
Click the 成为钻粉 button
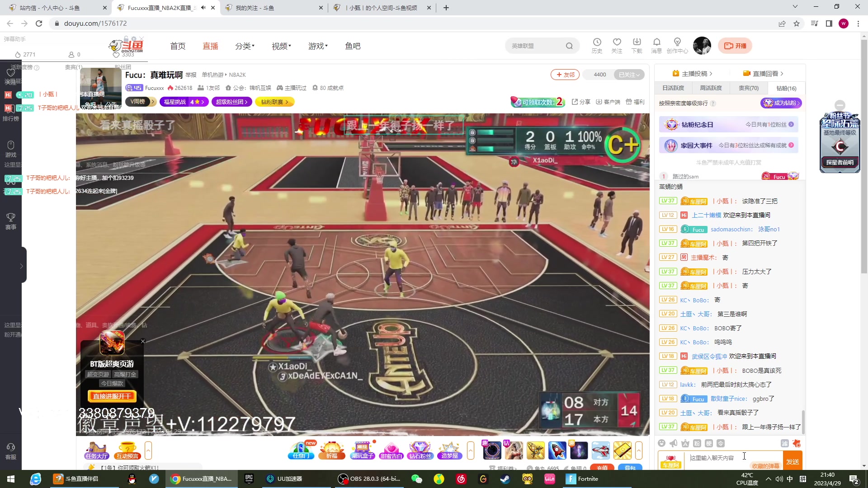(781, 103)
